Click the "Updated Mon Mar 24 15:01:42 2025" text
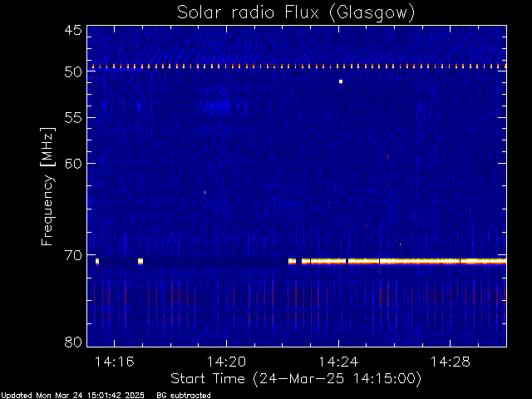The height and width of the screenshot is (399, 532). click(72, 396)
